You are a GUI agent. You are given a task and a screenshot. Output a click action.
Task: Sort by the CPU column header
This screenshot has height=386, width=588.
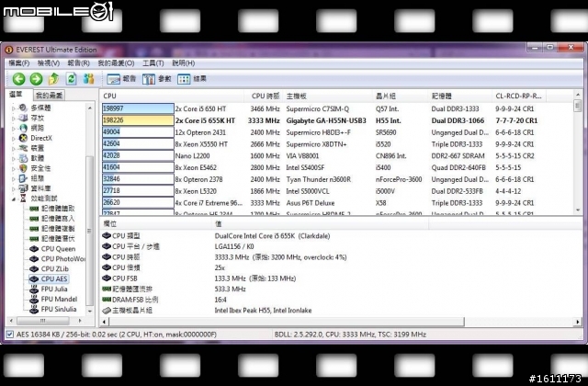click(x=173, y=96)
